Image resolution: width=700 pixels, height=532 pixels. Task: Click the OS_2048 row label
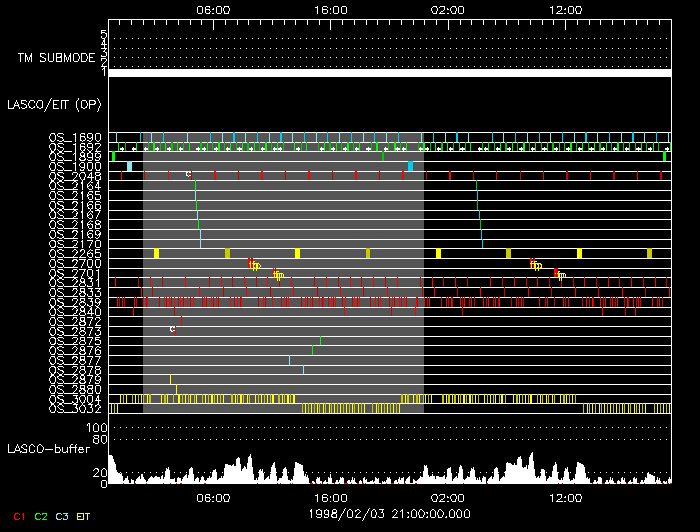click(x=75, y=176)
